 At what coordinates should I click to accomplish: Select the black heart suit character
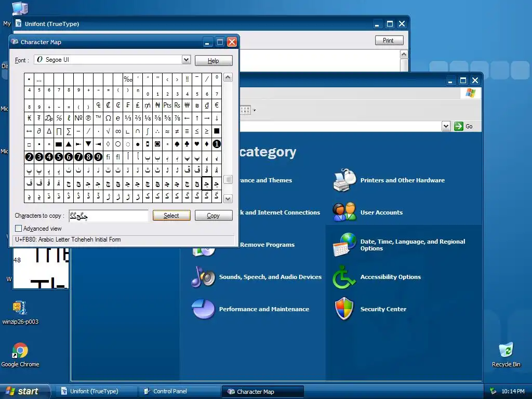pos(197,144)
